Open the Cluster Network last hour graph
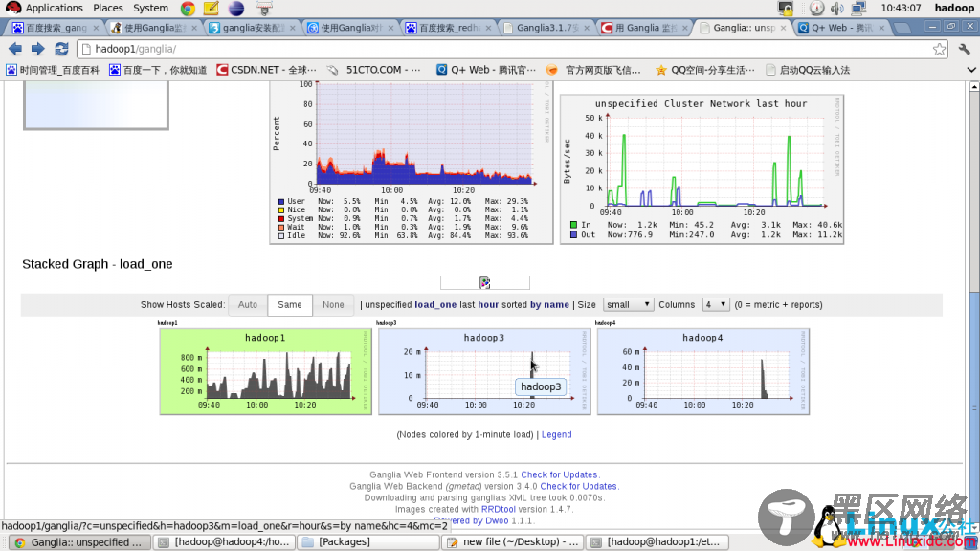 pyautogui.click(x=702, y=168)
